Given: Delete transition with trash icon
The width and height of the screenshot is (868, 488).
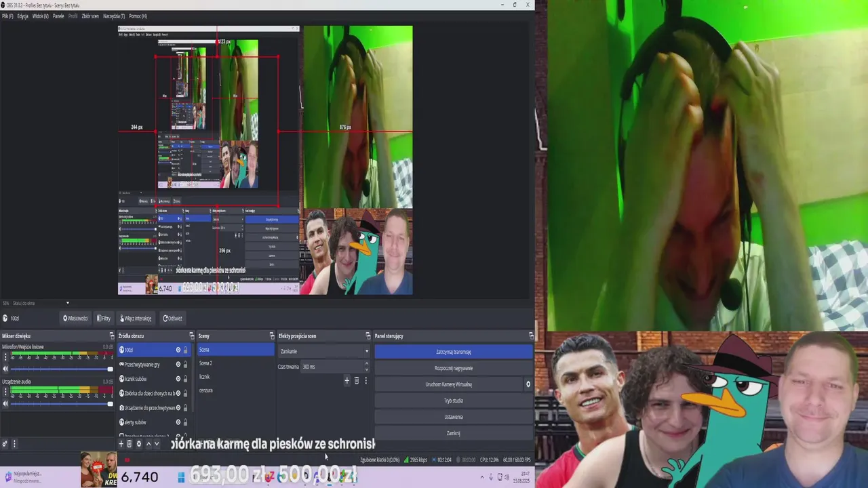Looking at the screenshot, I should point(357,381).
